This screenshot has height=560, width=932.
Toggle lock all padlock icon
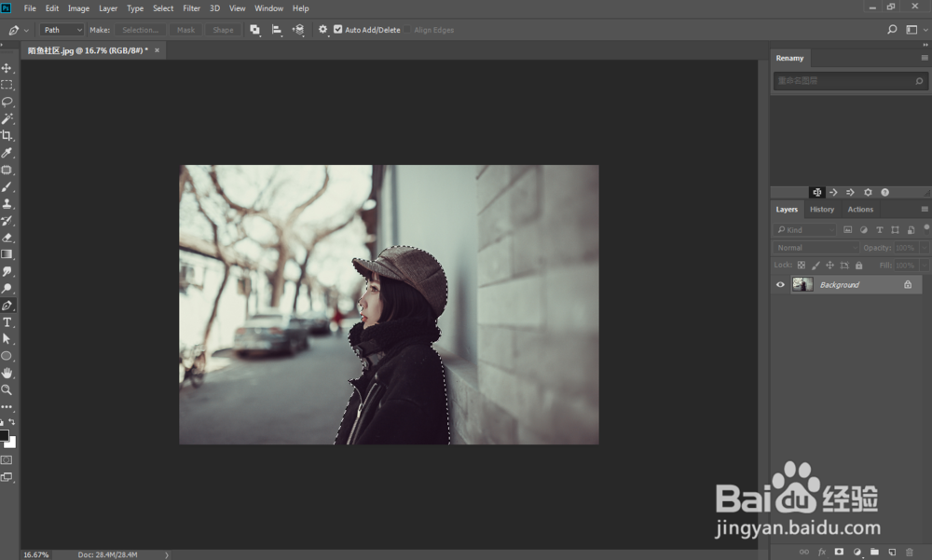tap(858, 266)
